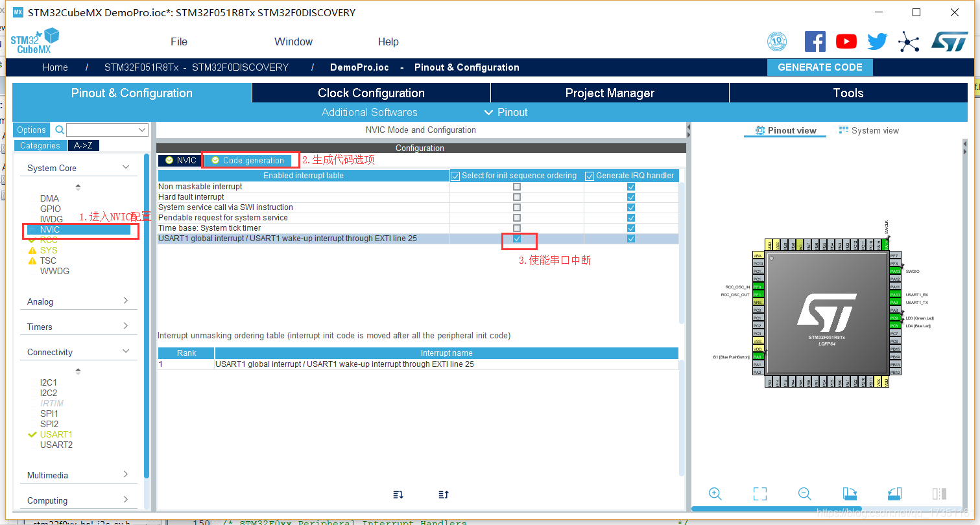Switch to System view
The image size is (980, 525).
(869, 130)
